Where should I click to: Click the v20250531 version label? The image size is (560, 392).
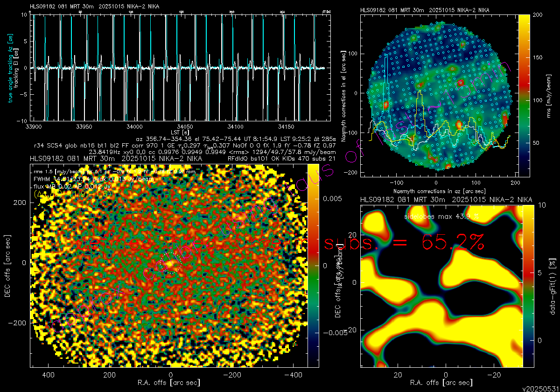tap(539, 388)
